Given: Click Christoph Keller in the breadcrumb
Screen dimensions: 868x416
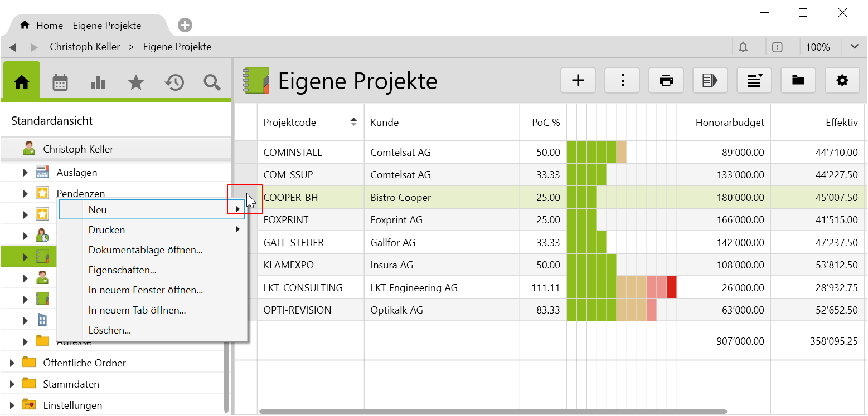Looking at the screenshot, I should [x=85, y=47].
